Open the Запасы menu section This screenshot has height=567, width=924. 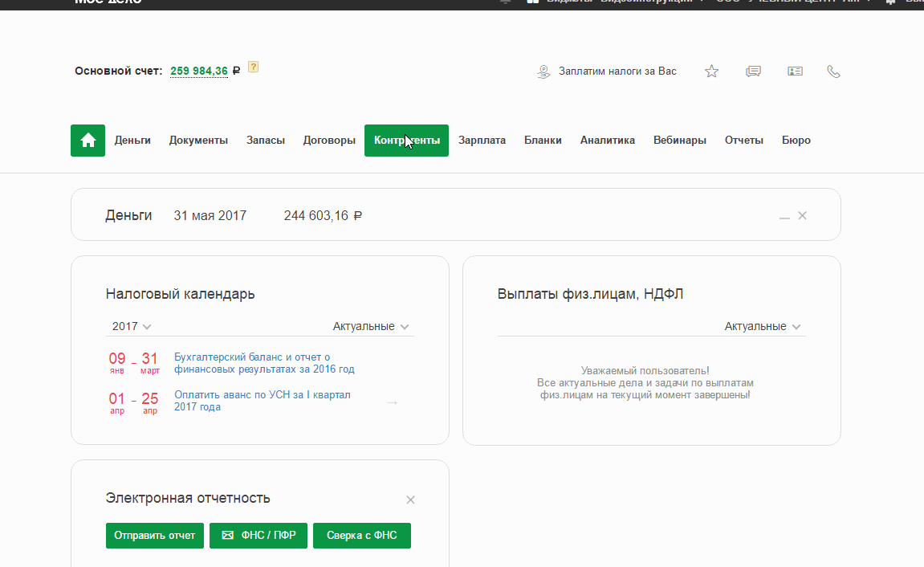pos(265,141)
